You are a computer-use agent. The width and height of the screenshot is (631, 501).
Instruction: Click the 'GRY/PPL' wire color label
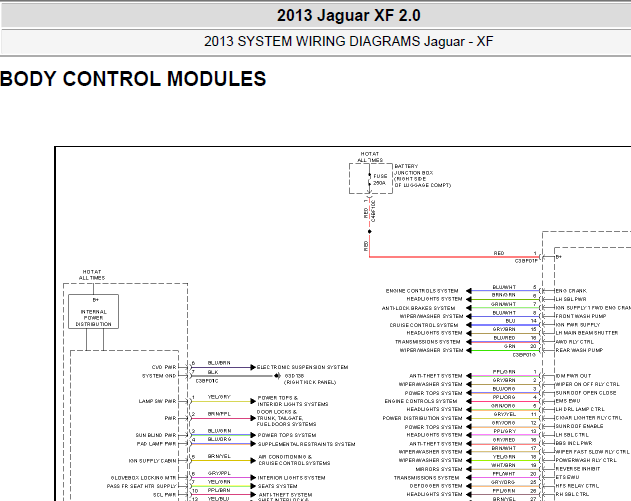[x=219, y=473]
